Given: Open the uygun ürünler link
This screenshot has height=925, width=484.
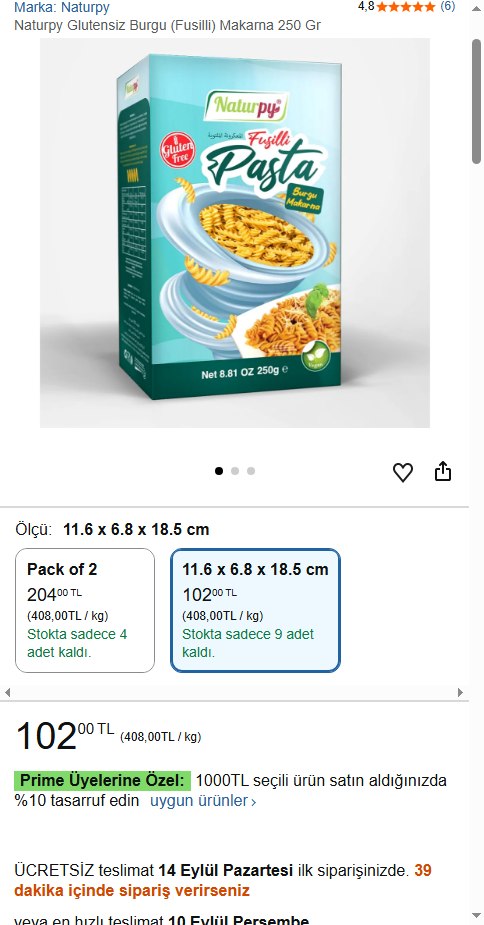Looking at the screenshot, I should coord(203,801).
